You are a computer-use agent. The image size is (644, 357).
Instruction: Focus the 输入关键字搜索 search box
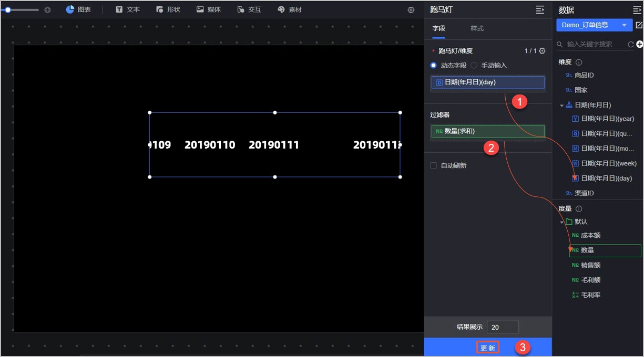595,45
